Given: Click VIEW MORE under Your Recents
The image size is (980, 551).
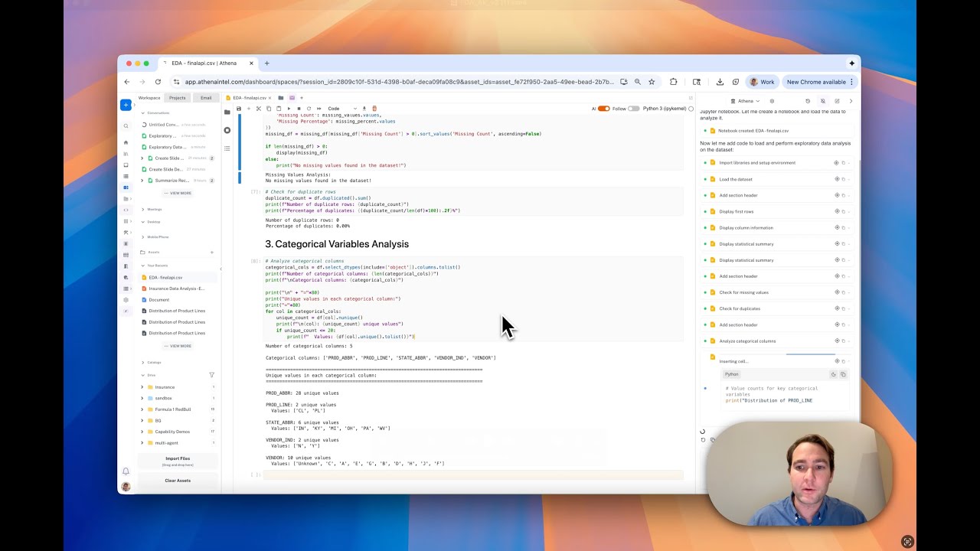Looking at the screenshot, I should (178, 346).
